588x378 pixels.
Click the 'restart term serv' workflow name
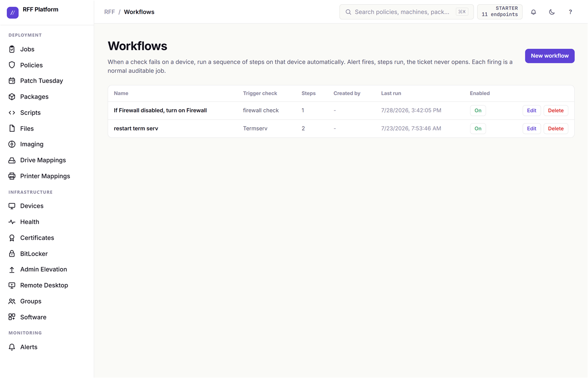136,129
